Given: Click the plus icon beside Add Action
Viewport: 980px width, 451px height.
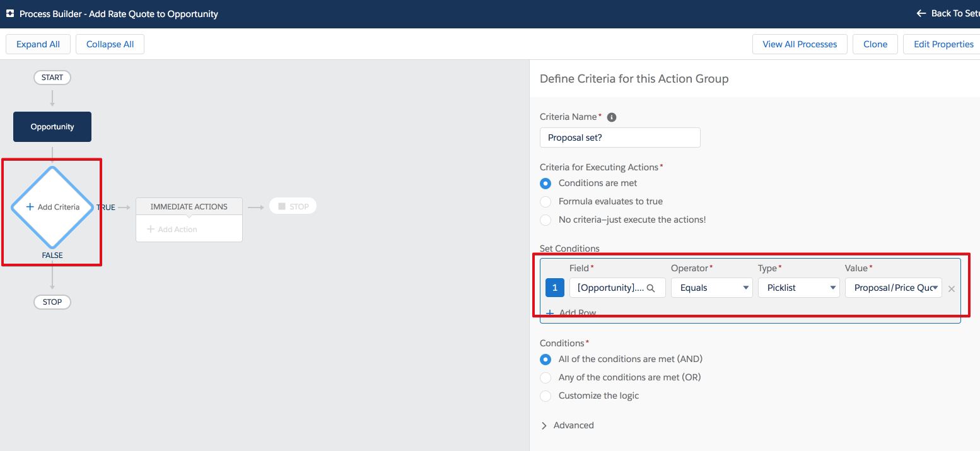Looking at the screenshot, I should pyautogui.click(x=151, y=230).
